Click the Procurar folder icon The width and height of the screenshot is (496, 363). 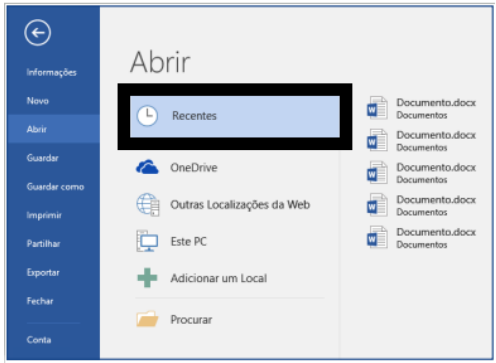coord(147,319)
